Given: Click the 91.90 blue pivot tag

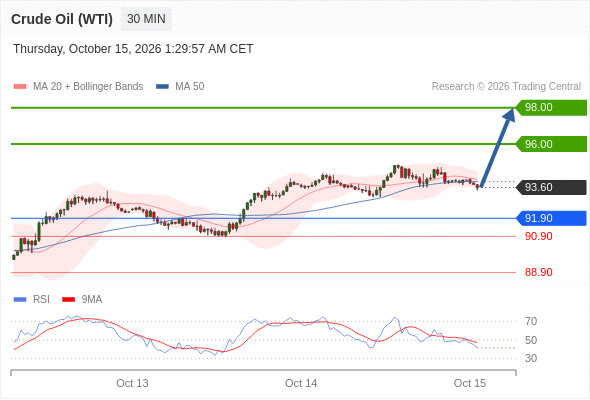Looking at the screenshot, I should point(551,218).
